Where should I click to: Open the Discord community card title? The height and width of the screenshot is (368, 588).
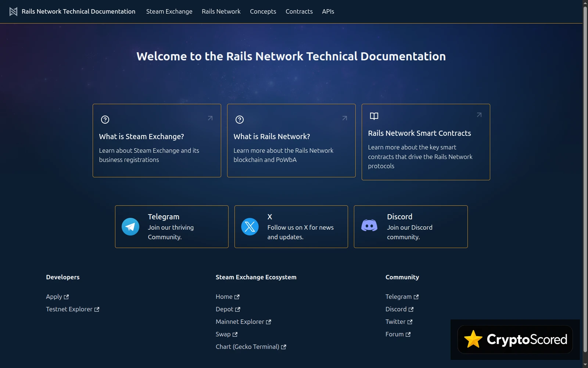[x=399, y=217]
